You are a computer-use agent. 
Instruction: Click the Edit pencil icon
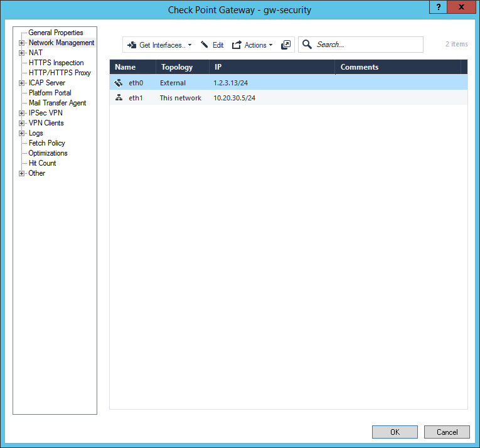pos(205,45)
